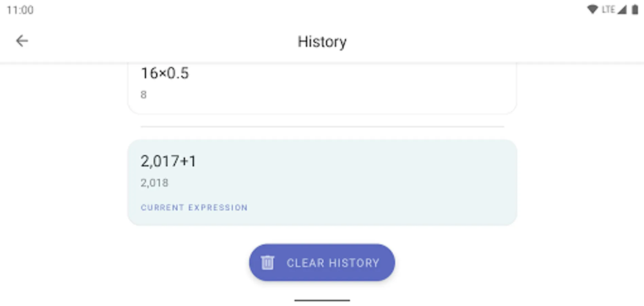
Task: Click empty header area right of History title
Action: (476, 41)
